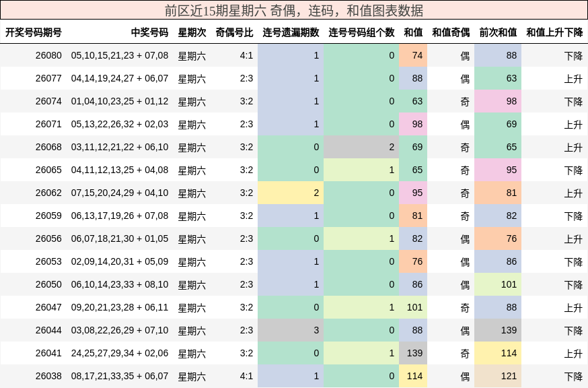Select issue number 26080
This screenshot has height=388, width=588.
(48, 56)
